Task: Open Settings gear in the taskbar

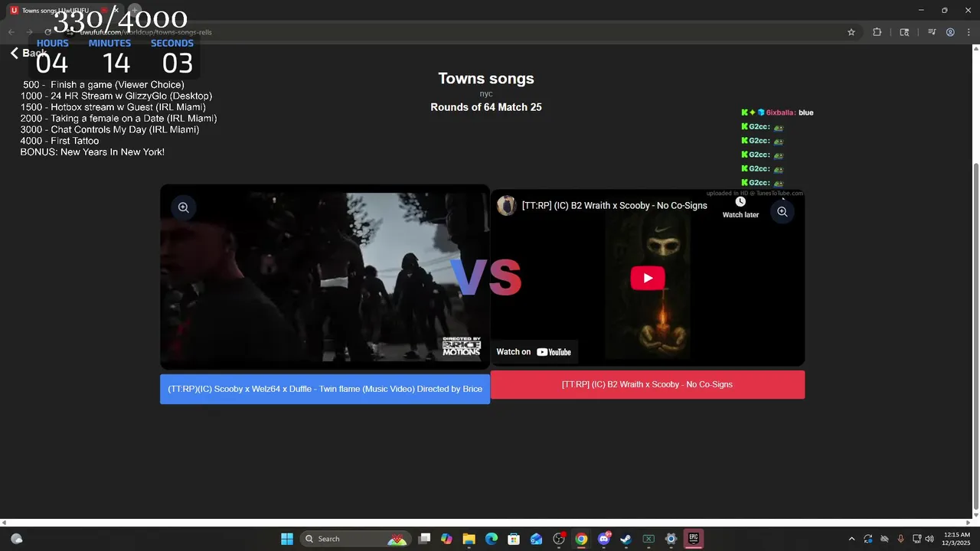Action: click(671, 539)
